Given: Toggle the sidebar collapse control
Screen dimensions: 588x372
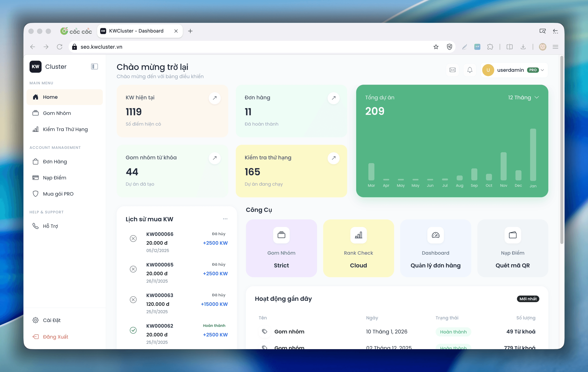Looking at the screenshot, I should click(94, 66).
